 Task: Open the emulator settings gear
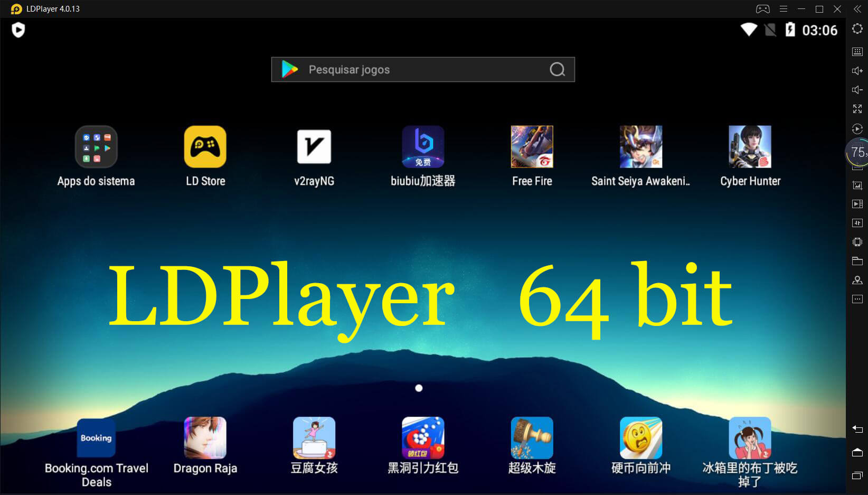[857, 29]
